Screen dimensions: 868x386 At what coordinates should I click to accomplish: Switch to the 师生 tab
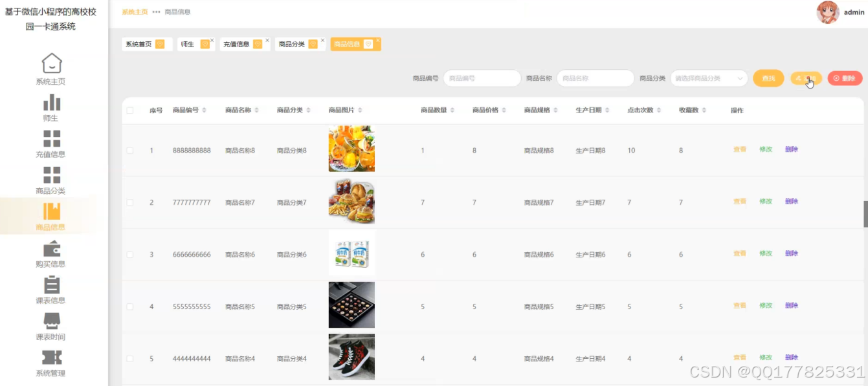click(188, 44)
